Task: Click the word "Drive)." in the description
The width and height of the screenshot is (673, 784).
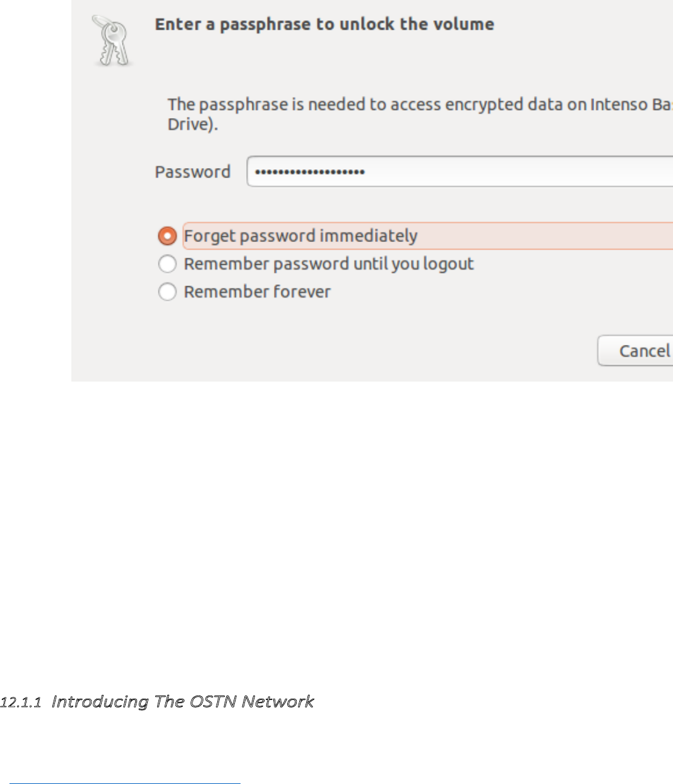Action: point(193,124)
